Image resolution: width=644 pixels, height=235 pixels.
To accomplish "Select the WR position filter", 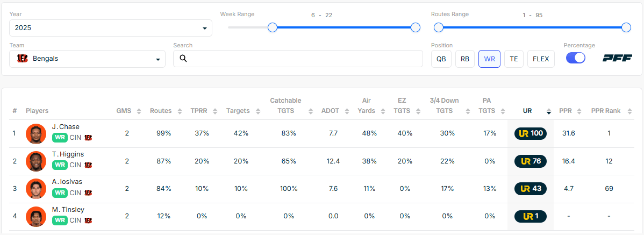I will 489,59.
